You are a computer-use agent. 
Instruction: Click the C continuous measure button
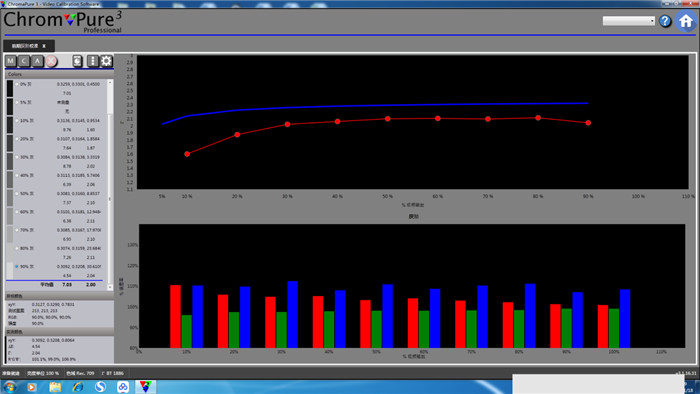(24, 61)
